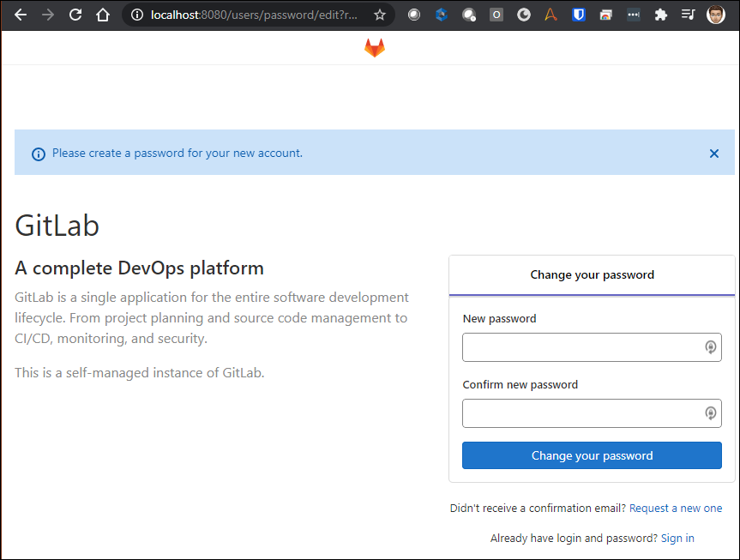Click the orange 'A' extension icon
This screenshot has width=740, height=560.
click(550, 14)
